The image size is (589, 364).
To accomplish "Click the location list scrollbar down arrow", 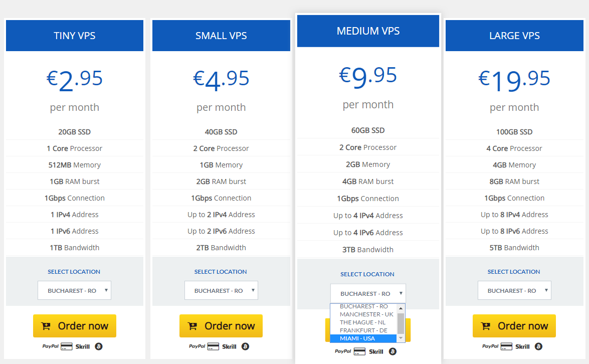I will pos(401,338).
